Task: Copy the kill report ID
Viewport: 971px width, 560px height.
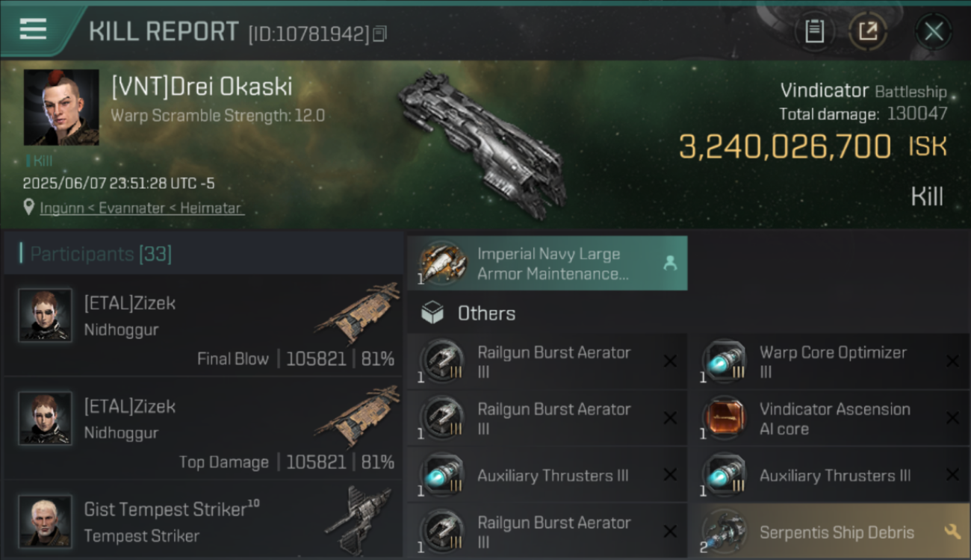Action: (x=379, y=34)
